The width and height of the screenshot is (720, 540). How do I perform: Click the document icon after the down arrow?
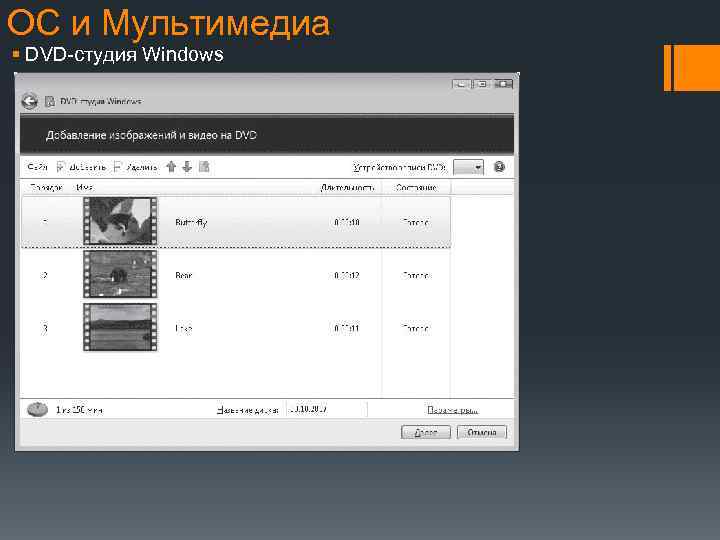click(x=204, y=167)
